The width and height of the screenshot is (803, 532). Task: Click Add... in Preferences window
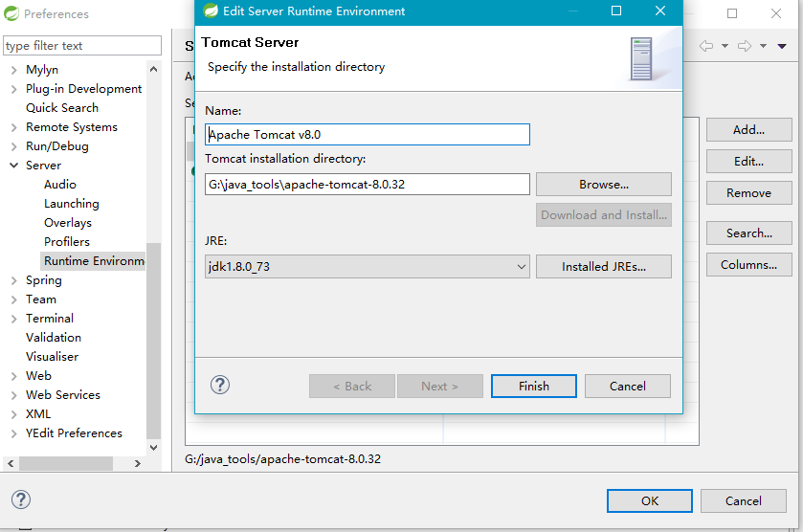tap(748, 129)
